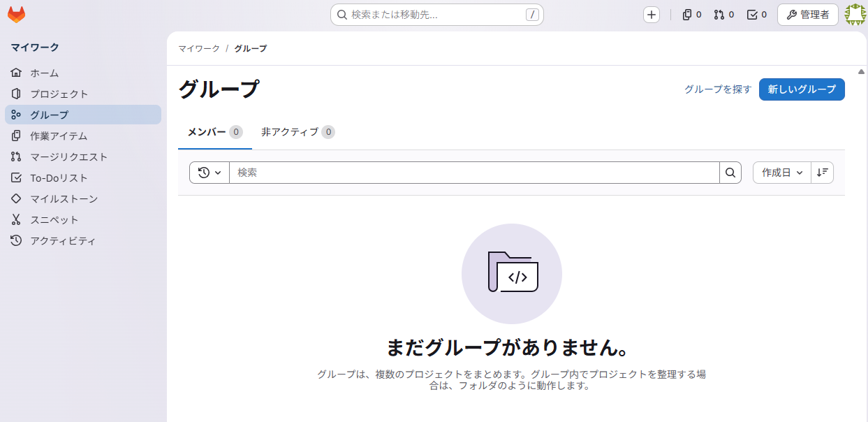This screenshot has height=422, width=868.
Task: Open the to-do count indicator in top bar
Action: [x=756, y=14]
